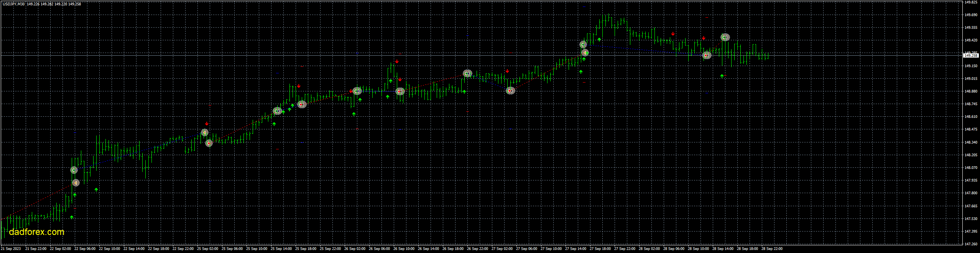Select red circle marker near 148.880 at 26 Sep 10:00
Screen dimensions: 980x253
400,91
